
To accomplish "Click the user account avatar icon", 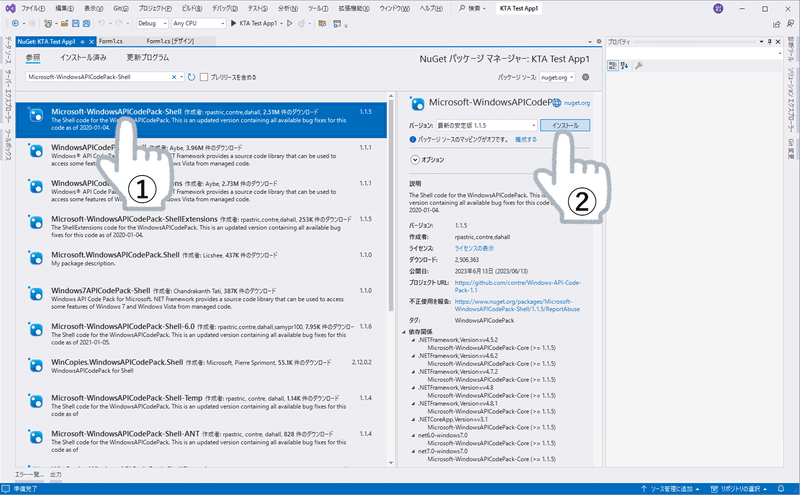I will point(718,9).
